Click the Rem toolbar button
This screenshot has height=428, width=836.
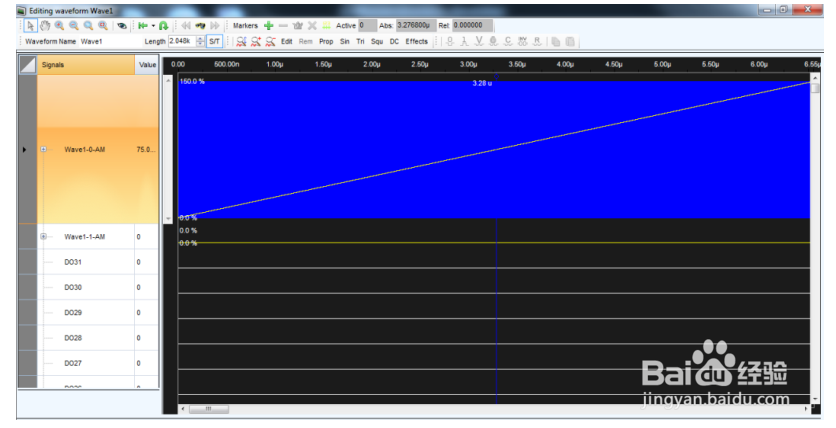[306, 42]
